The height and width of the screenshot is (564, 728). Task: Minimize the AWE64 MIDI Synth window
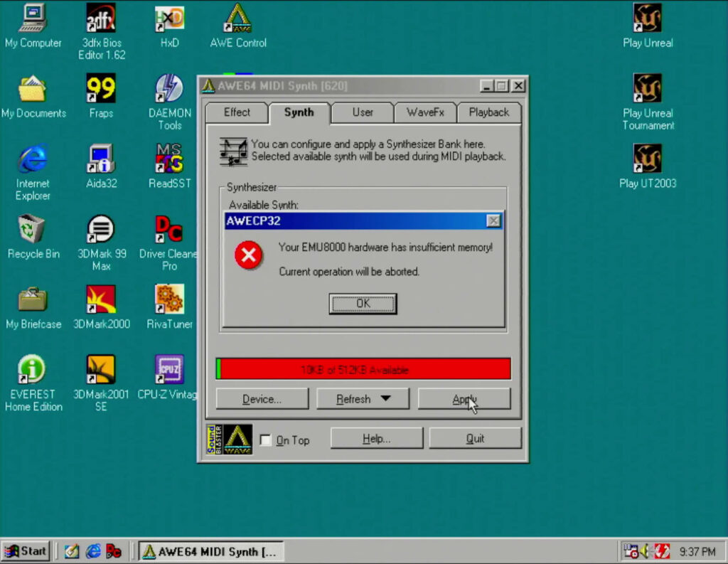click(486, 86)
